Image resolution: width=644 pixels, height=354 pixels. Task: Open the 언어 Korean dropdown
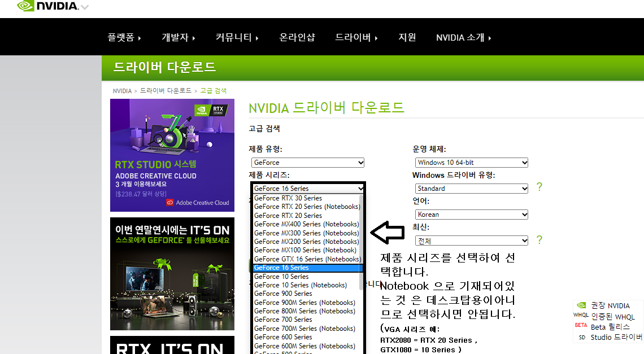click(x=472, y=215)
